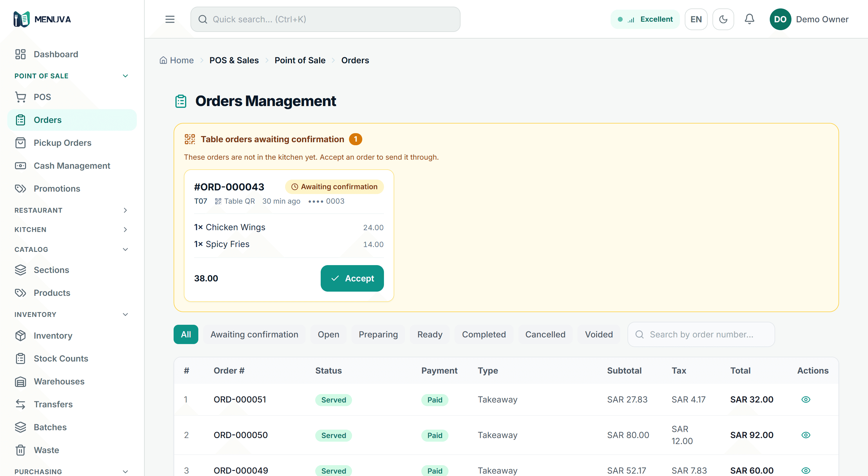Image resolution: width=868 pixels, height=476 pixels.
Task: Focus the search by order number field
Action: [701, 334]
